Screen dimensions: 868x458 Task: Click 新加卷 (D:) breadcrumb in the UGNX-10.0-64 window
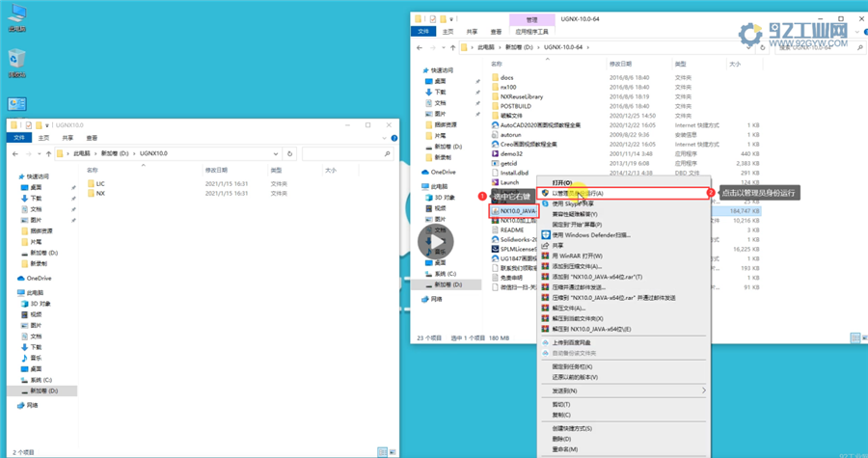[x=519, y=47]
